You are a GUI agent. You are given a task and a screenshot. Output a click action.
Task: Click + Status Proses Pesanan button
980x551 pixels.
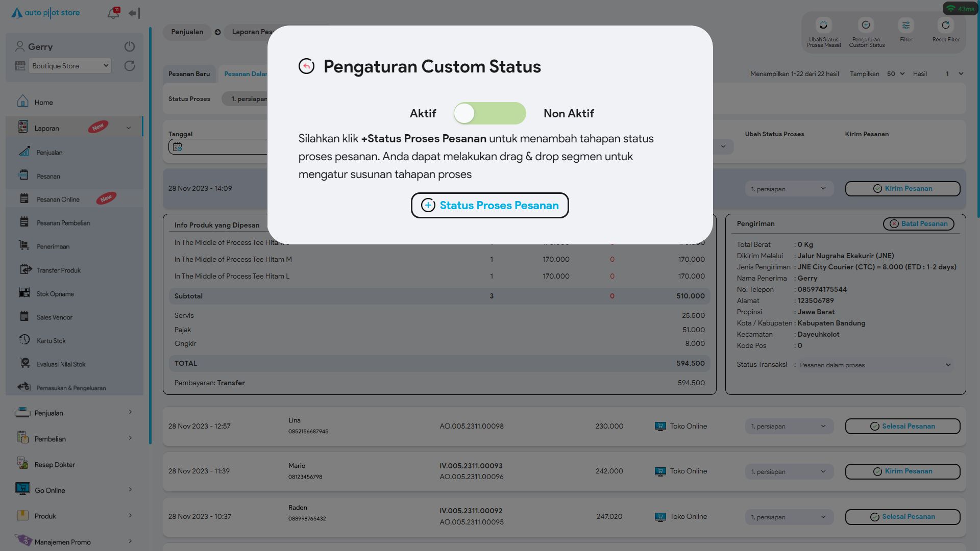coord(489,206)
